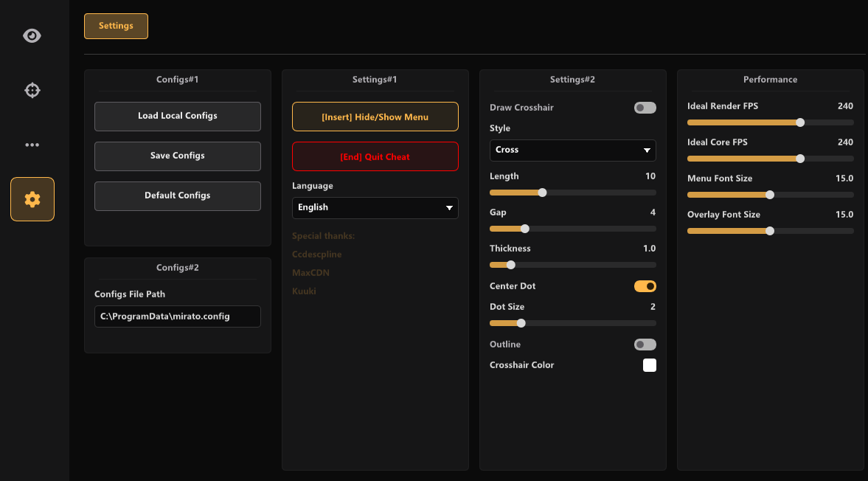The width and height of the screenshot is (868, 481).
Task: Click Load Local Configs button
Action: tap(178, 117)
